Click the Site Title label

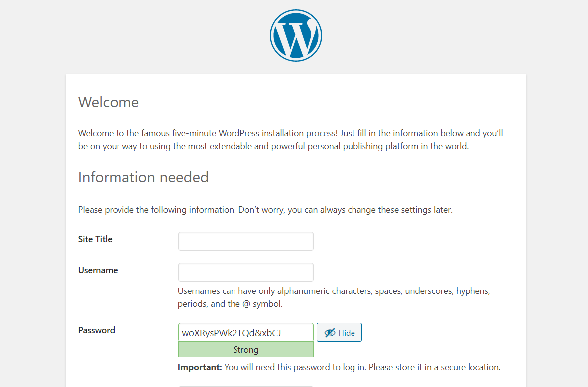[x=95, y=239]
